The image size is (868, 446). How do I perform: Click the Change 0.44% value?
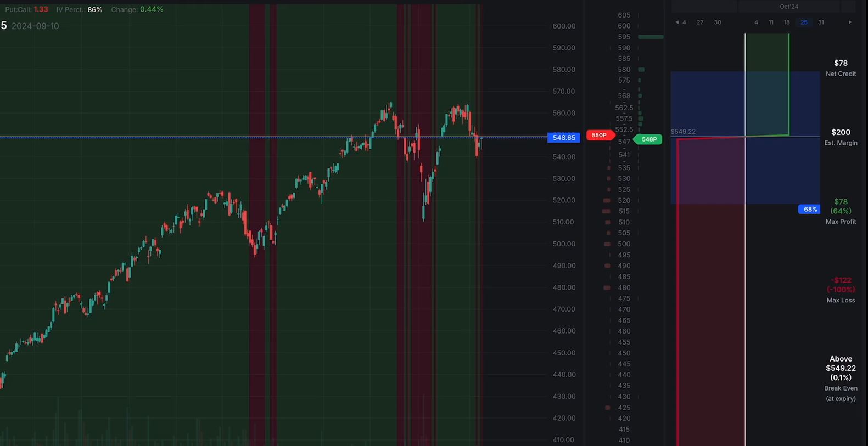(x=152, y=9)
